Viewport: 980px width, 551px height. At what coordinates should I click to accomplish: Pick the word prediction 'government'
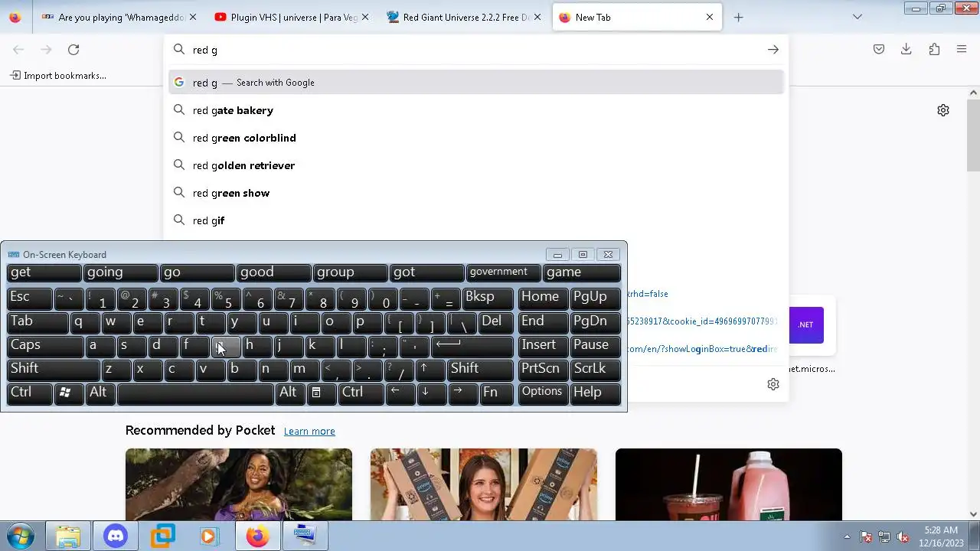(504, 272)
